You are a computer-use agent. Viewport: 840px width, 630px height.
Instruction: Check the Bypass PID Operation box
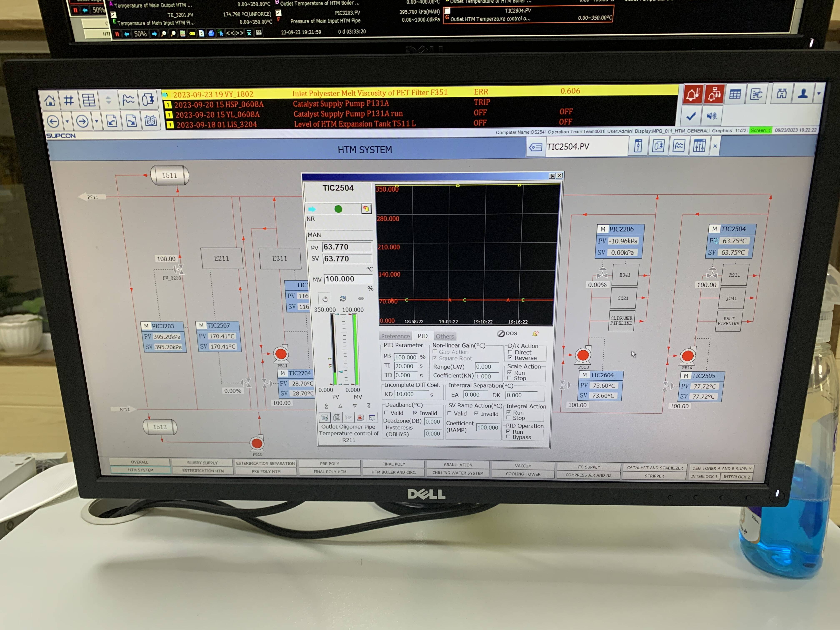tap(508, 437)
